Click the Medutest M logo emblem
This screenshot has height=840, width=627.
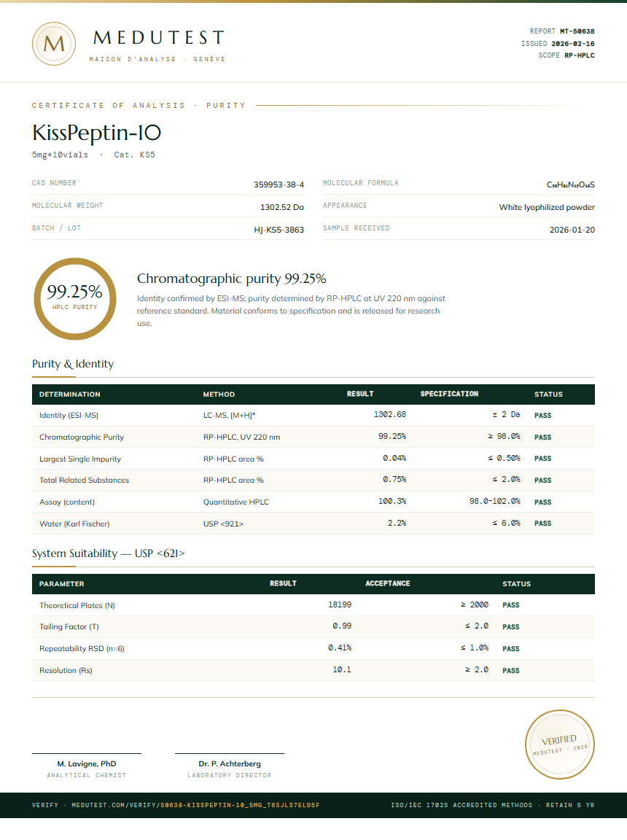53,44
